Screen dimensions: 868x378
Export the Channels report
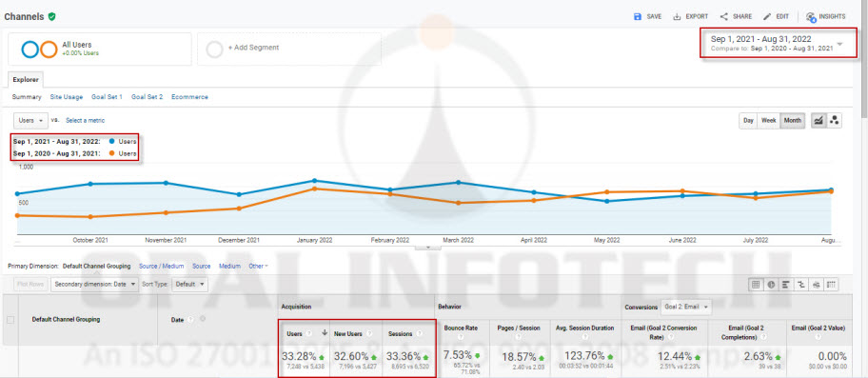click(690, 16)
